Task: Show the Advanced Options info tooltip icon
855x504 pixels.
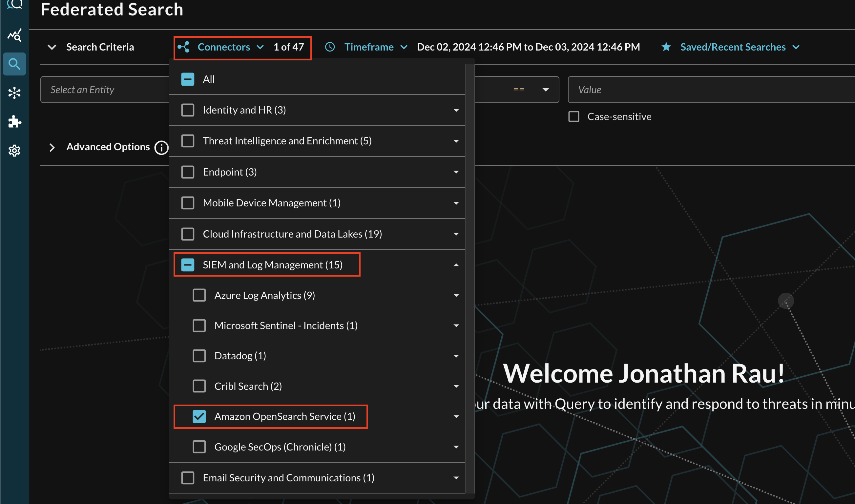Action: [x=161, y=147]
